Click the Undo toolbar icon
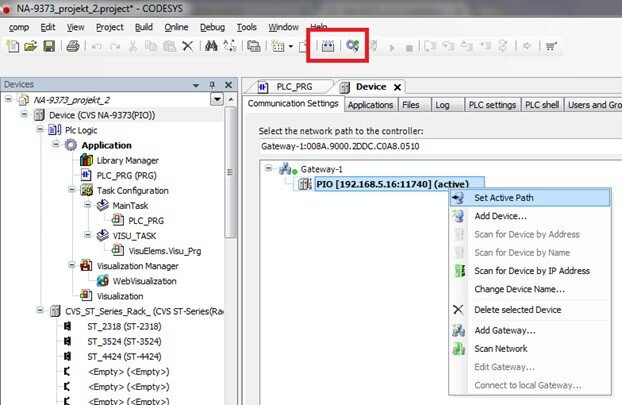The image size is (622, 405). point(97,46)
